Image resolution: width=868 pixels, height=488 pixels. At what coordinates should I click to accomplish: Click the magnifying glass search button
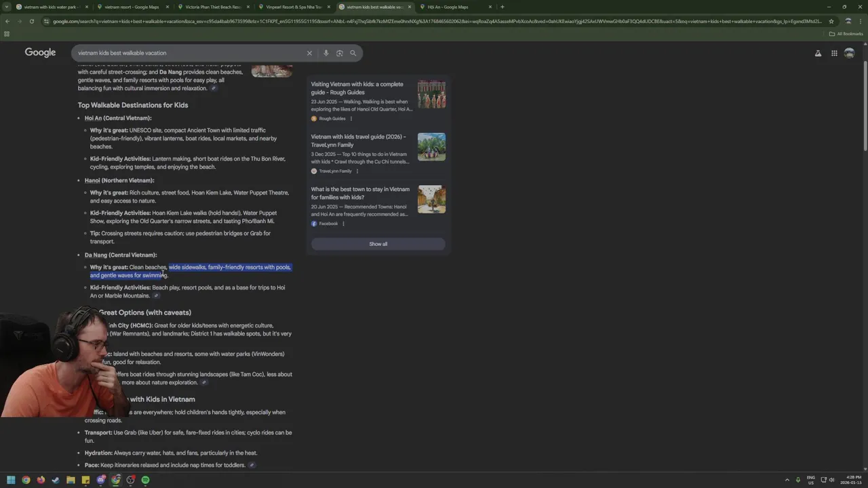coord(353,53)
